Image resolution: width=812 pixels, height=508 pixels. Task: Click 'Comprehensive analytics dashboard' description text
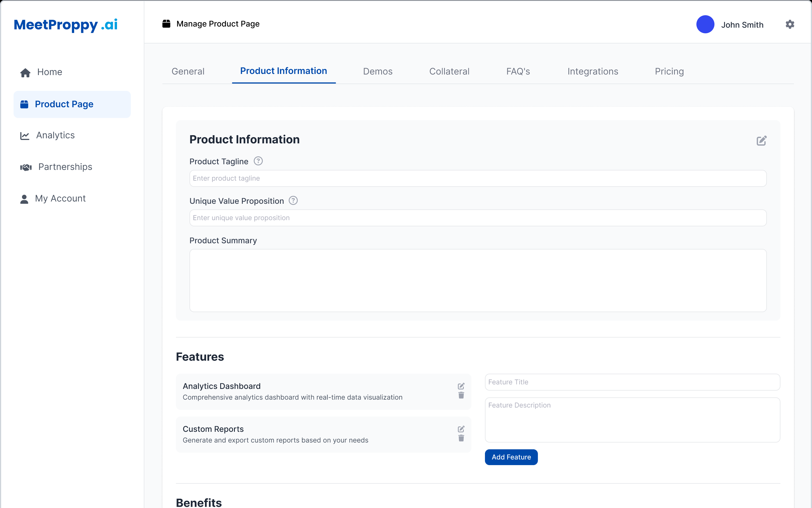coord(292,397)
